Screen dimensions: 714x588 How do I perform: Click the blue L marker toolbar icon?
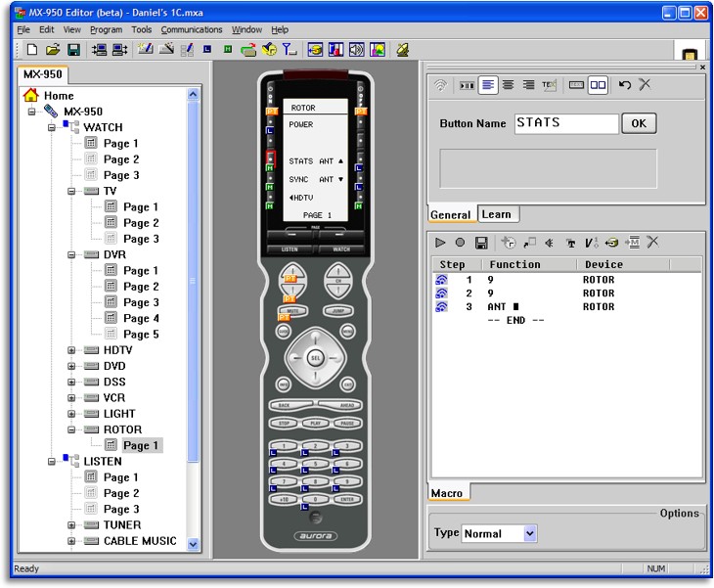(x=207, y=49)
